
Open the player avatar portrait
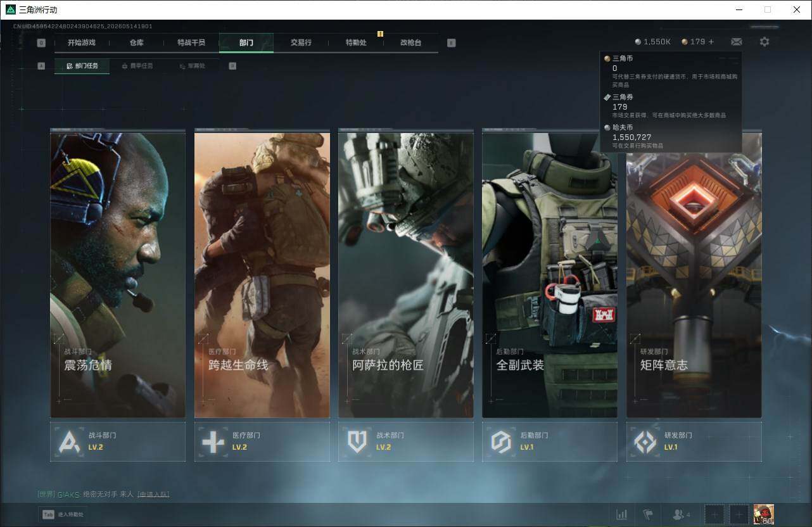pyautogui.click(x=764, y=514)
